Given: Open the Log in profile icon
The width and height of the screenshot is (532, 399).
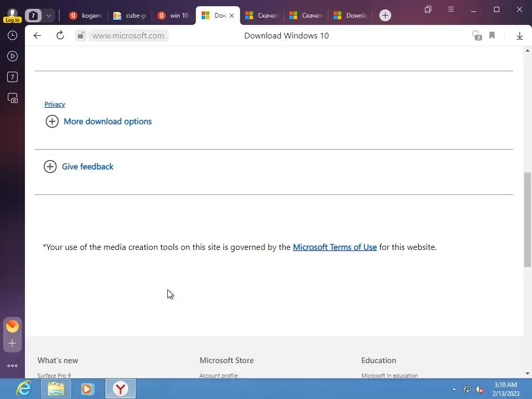Looking at the screenshot, I should pyautogui.click(x=12, y=16).
